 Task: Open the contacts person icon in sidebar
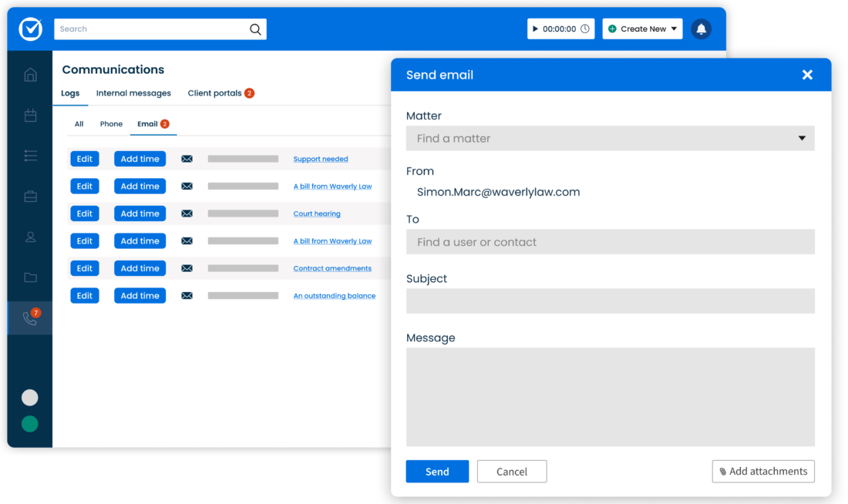[x=30, y=237]
